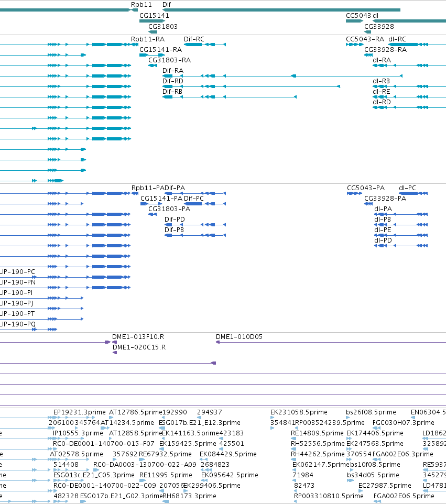Click the CG15141-RA transcript label
Viewport: 446px width, 504px height.
(160, 50)
